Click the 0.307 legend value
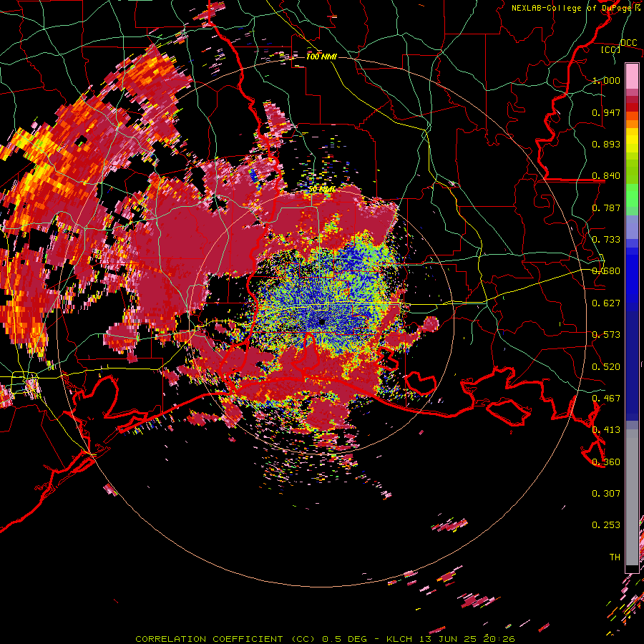 [606, 494]
